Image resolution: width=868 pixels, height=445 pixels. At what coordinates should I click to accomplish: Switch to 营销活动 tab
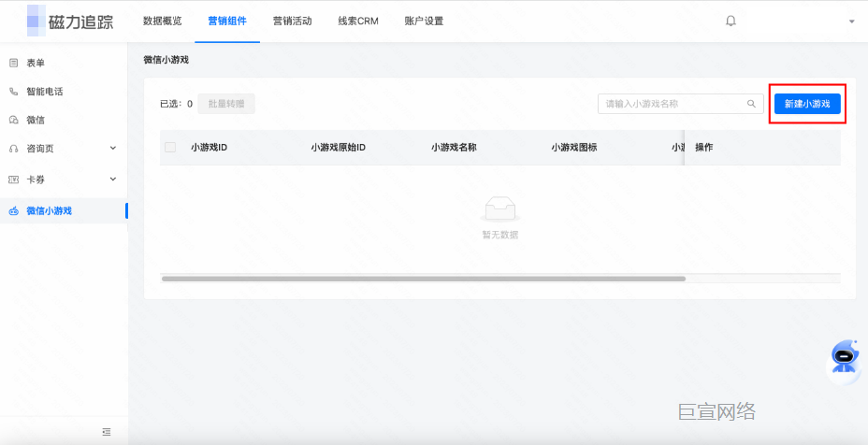(x=292, y=21)
